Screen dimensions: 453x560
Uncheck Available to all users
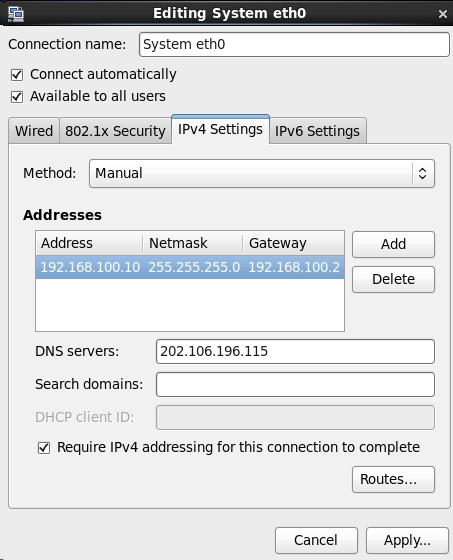tap(17, 97)
